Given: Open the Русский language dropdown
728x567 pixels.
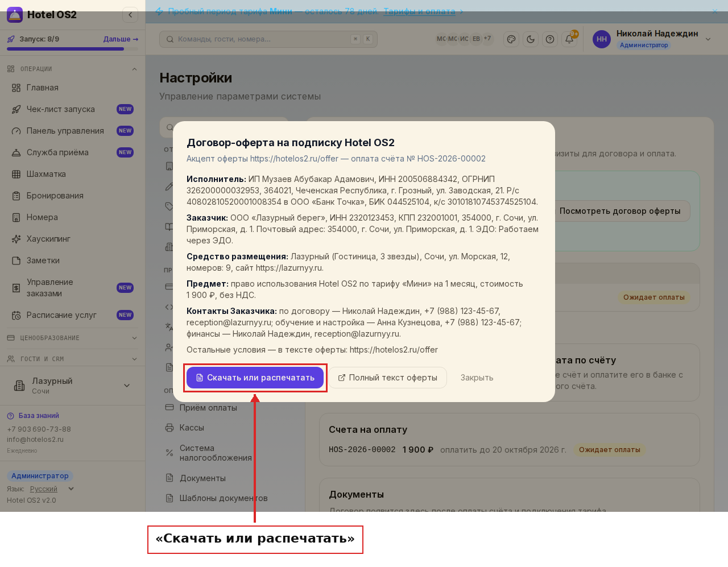Looking at the screenshot, I should click(x=52, y=489).
